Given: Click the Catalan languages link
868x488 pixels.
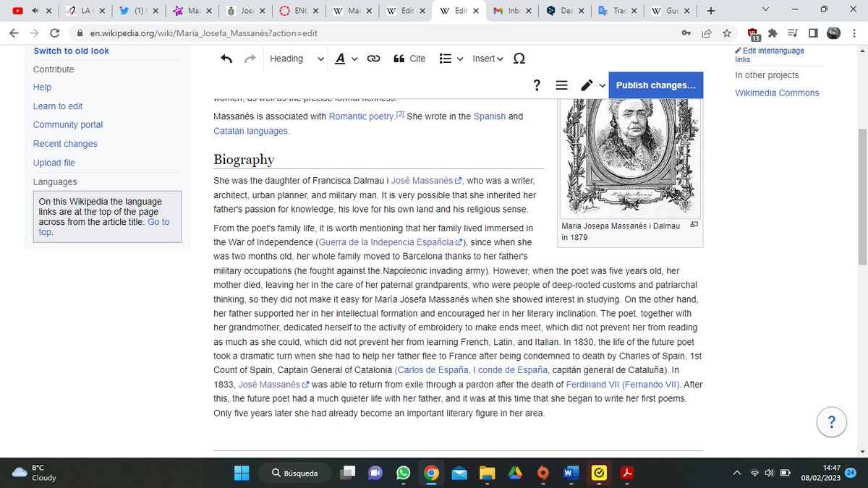Looking at the screenshot, I should [251, 131].
